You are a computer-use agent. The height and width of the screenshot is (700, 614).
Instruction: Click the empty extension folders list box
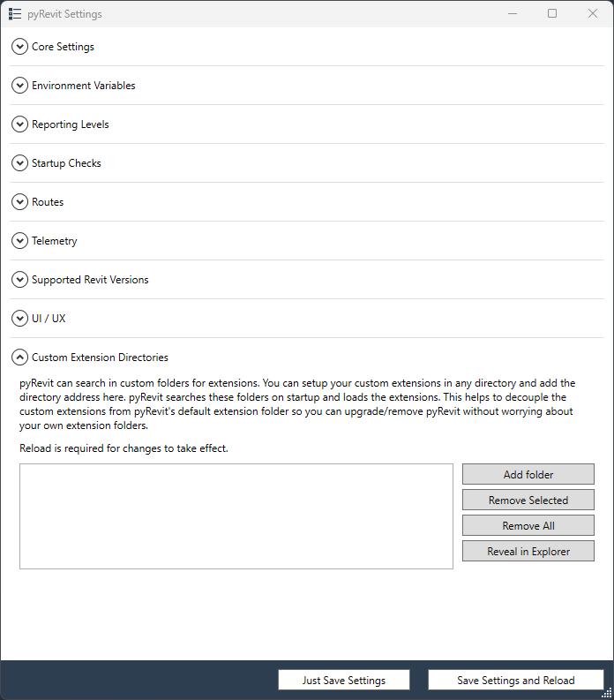coord(236,516)
